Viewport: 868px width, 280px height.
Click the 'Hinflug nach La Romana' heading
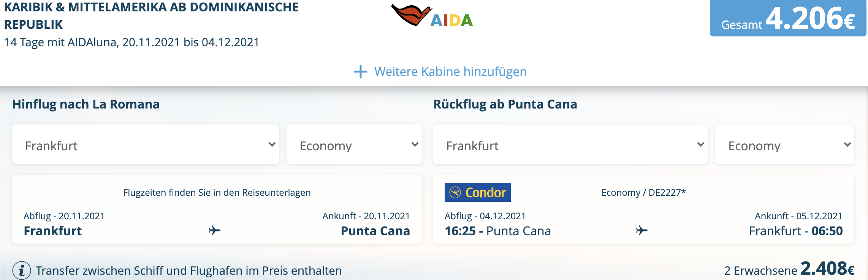(x=86, y=104)
